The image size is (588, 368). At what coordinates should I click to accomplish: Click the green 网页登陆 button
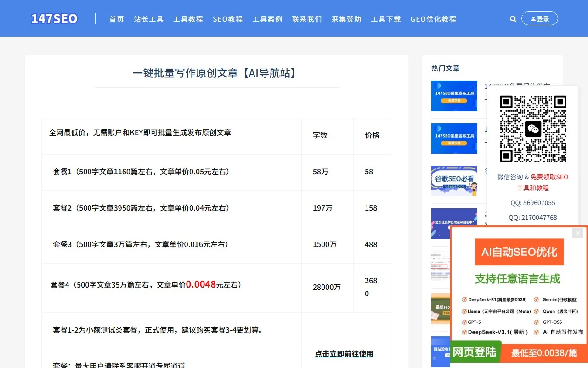475,352
